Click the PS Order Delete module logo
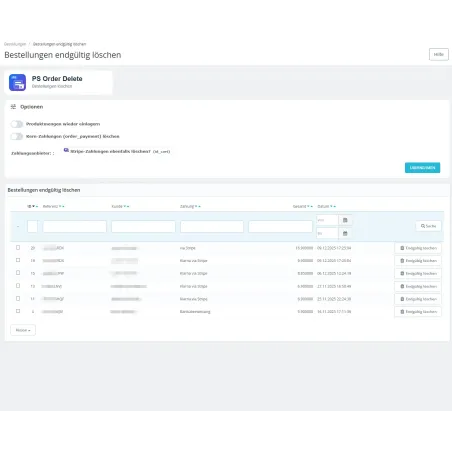The image size is (452, 452). [17, 82]
